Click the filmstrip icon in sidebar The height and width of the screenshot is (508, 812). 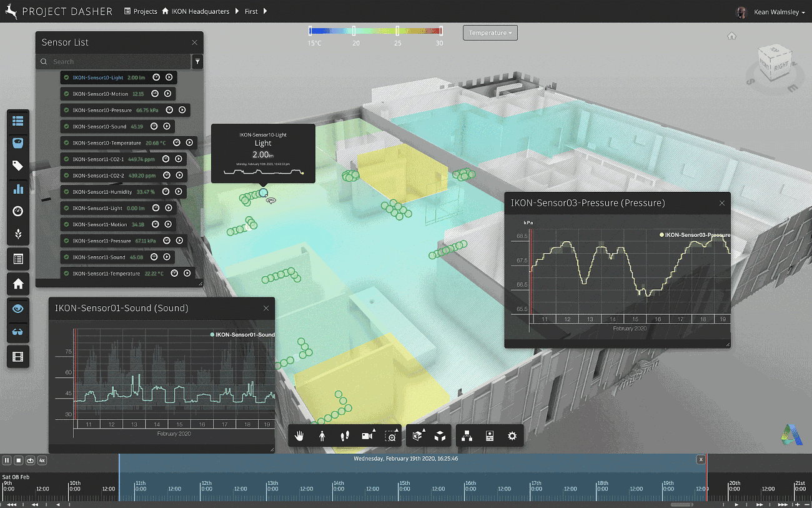[x=18, y=356]
